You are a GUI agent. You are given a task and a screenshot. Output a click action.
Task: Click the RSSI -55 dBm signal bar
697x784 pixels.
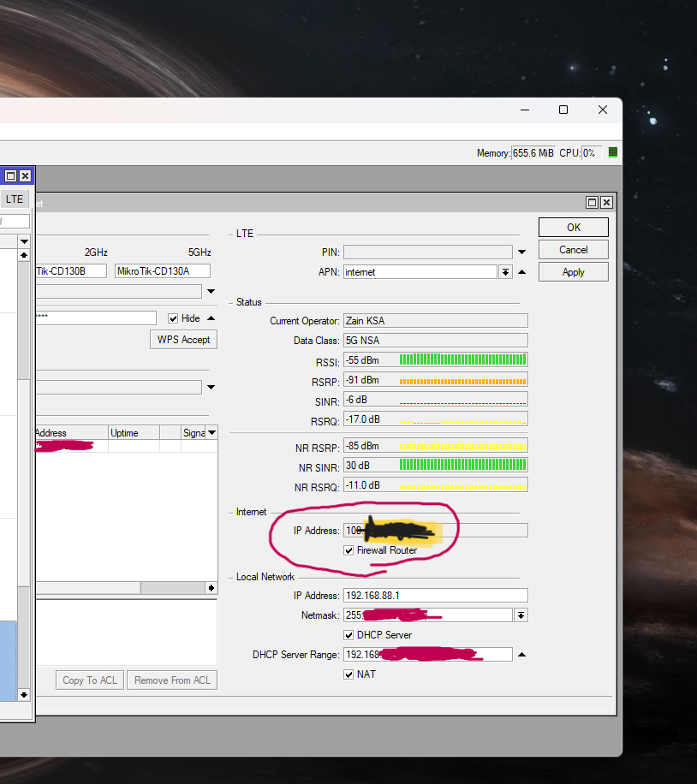click(463, 359)
